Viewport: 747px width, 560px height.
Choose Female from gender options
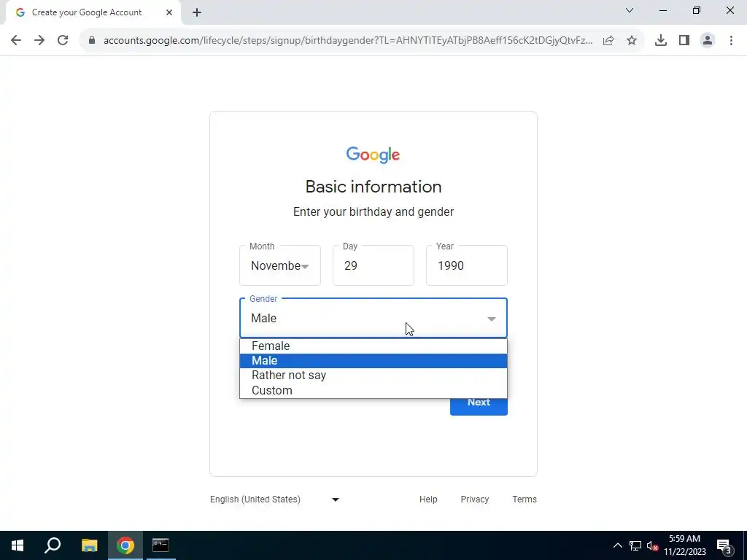373,346
